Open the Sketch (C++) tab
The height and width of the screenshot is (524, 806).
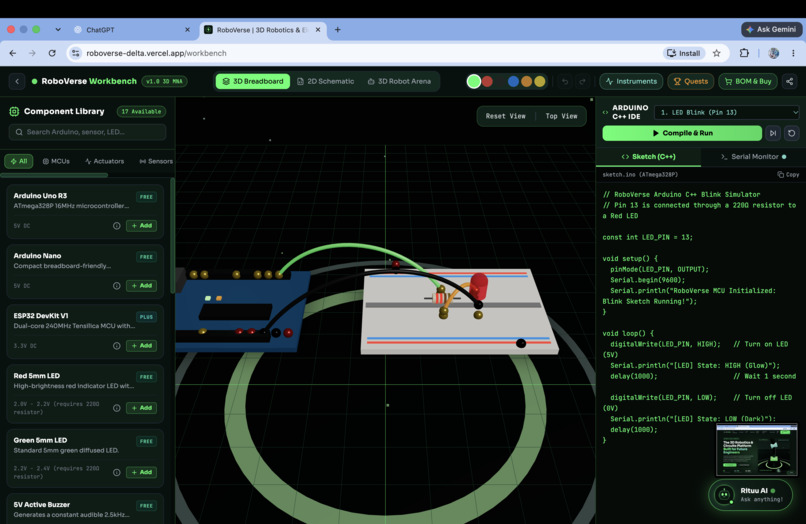click(648, 157)
